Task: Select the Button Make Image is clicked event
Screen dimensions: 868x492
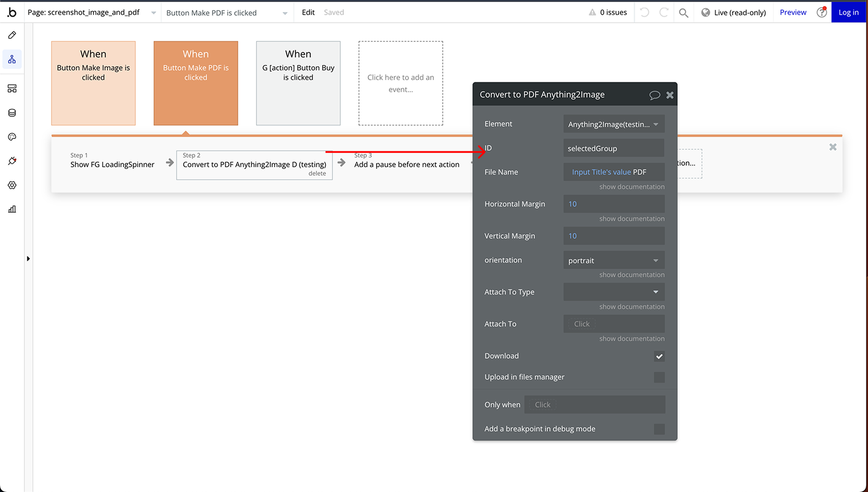Action: pyautogui.click(x=93, y=83)
